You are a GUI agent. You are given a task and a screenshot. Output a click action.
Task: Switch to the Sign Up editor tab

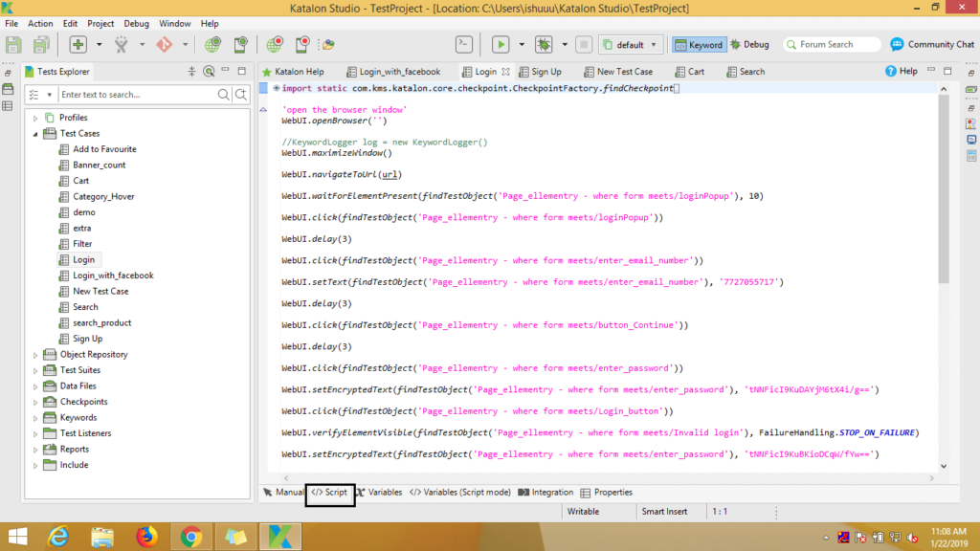(x=540, y=71)
